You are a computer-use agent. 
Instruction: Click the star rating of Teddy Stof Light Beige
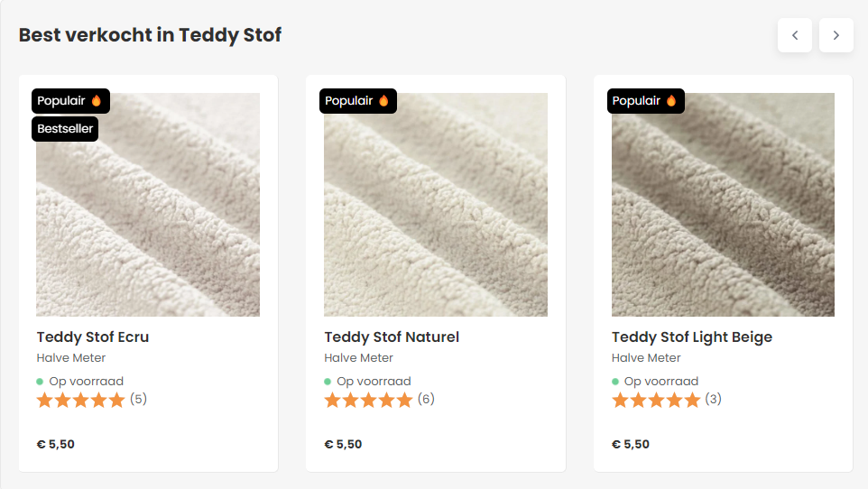point(656,401)
